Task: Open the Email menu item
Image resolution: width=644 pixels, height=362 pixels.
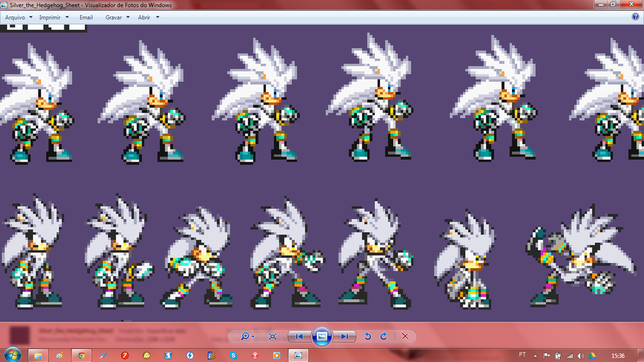Action: pyautogui.click(x=86, y=17)
